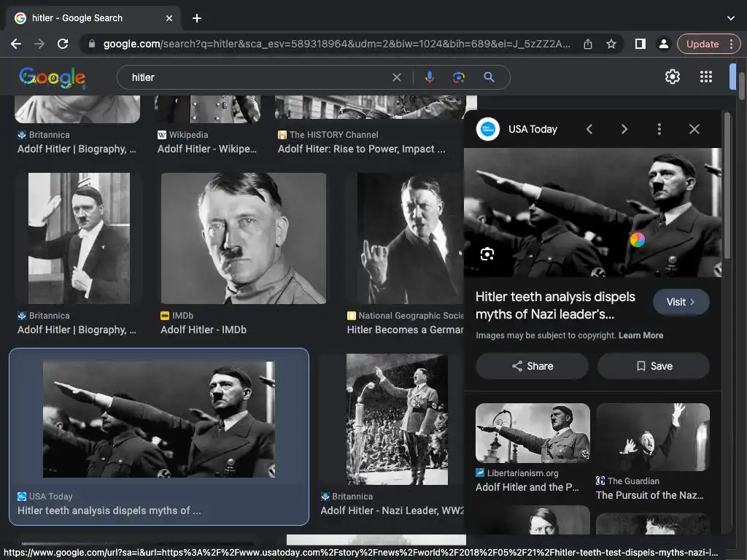Open the Chrome profile menu

click(x=663, y=44)
